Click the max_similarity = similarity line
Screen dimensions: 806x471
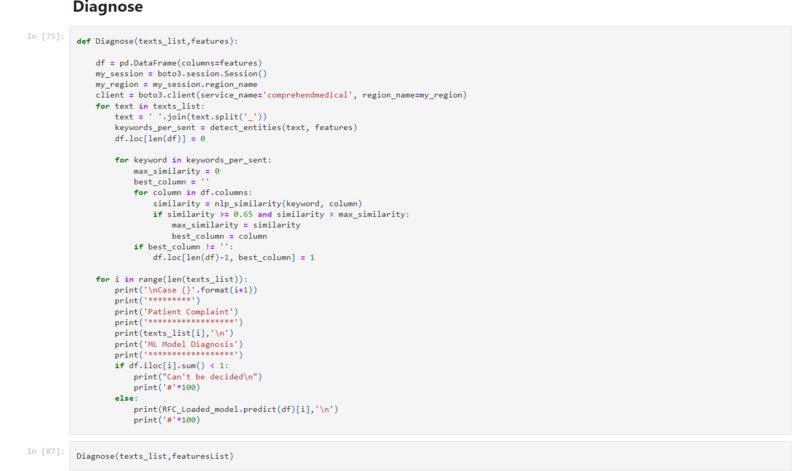click(236, 225)
